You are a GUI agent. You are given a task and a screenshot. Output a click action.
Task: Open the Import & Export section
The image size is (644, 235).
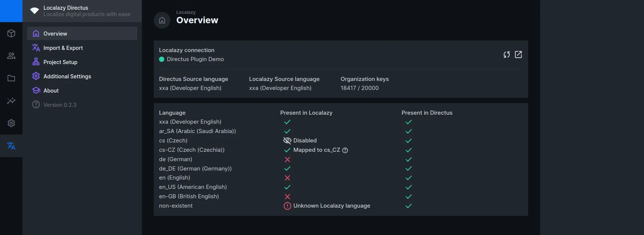pos(63,48)
